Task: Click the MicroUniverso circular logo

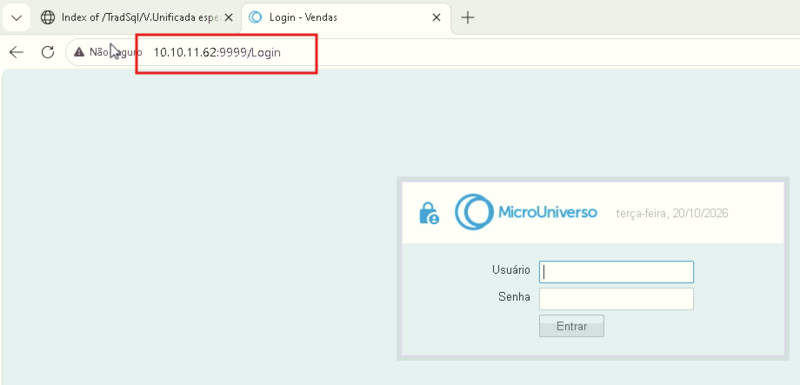Action: point(474,212)
